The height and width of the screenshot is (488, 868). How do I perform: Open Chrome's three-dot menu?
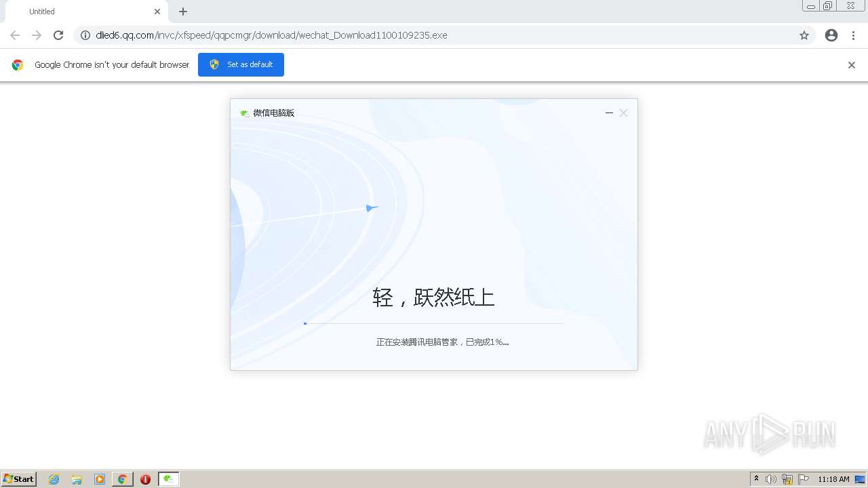(x=854, y=35)
